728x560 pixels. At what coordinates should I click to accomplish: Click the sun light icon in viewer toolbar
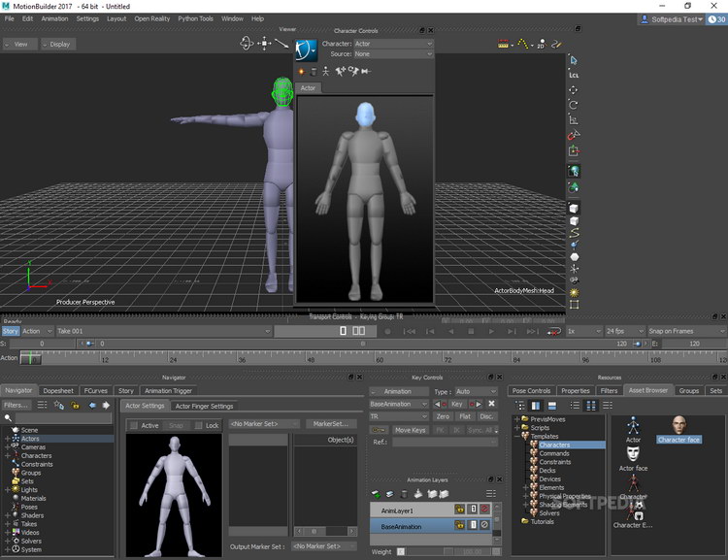[x=575, y=292]
